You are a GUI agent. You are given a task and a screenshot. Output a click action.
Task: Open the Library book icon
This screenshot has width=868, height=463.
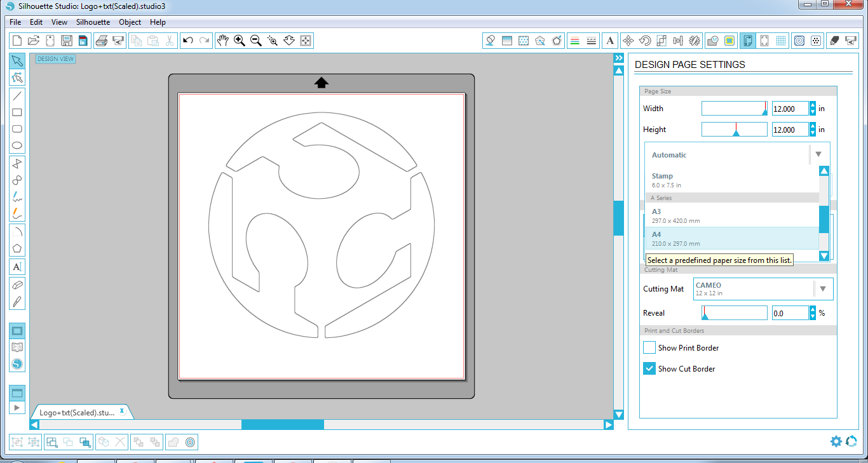coord(17,347)
